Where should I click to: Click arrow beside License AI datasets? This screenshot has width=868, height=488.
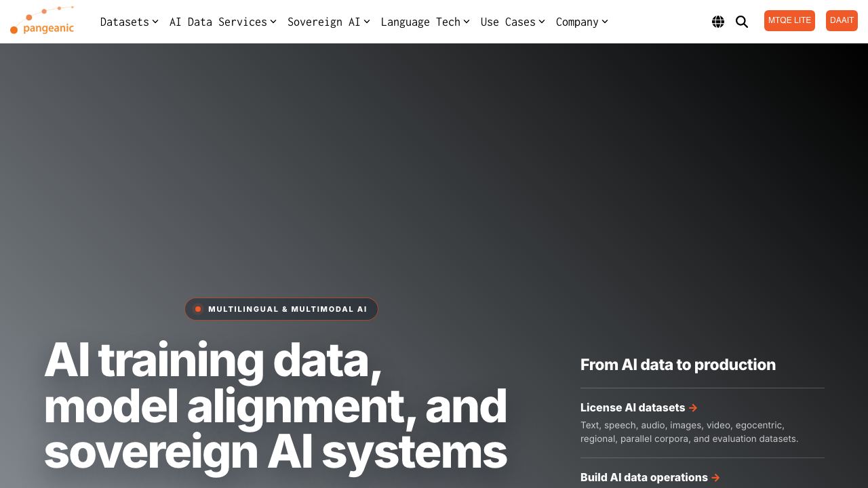(x=693, y=408)
